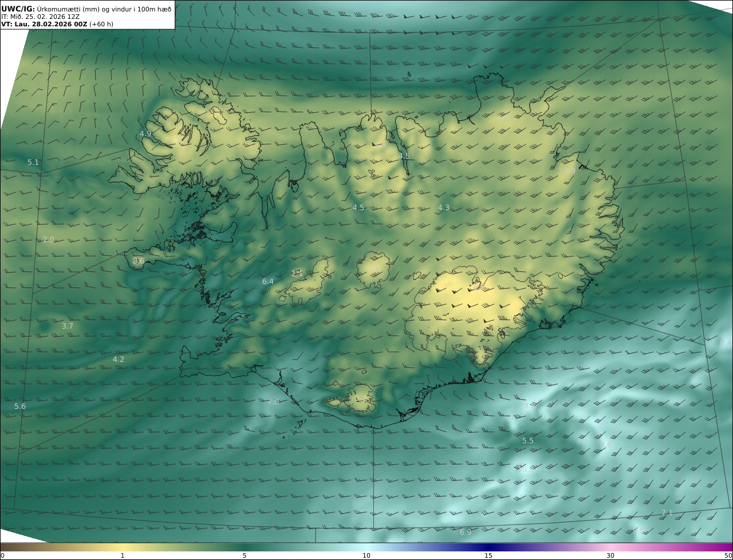
Task: Select the 7.1 value label
Action: [667, 513]
